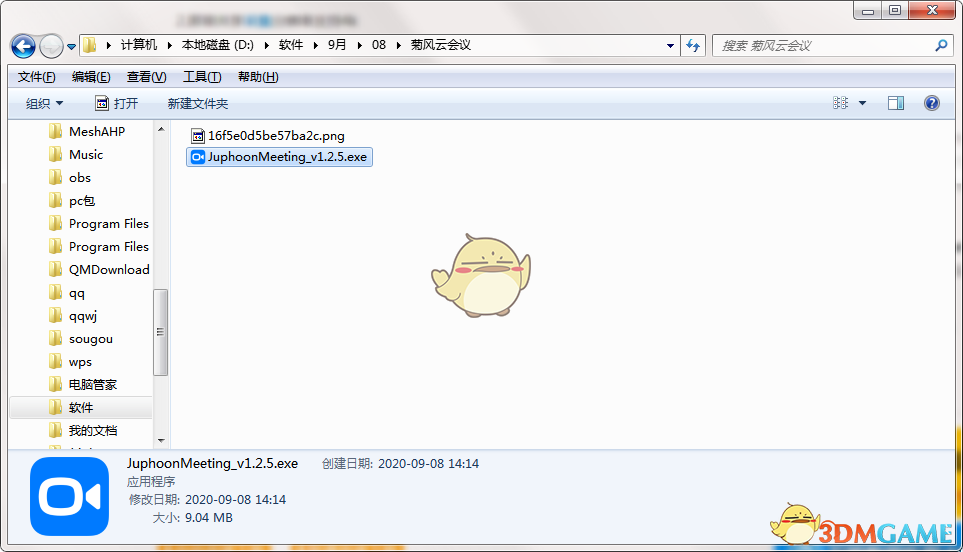Expand the arrow after 计算机 in path
Image resolution: width=963 pixels, height=552 pixels.
[170, 45]
